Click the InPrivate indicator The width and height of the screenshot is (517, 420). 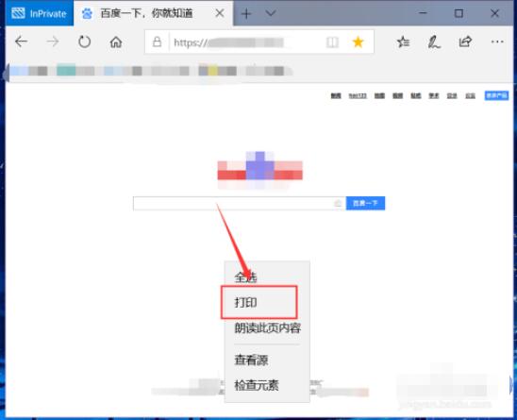point(40,13)
